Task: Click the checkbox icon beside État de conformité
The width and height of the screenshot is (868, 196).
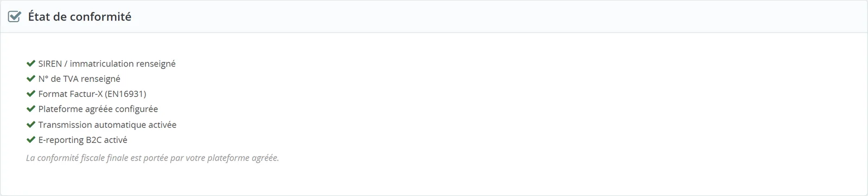Action: pos(15,17)
